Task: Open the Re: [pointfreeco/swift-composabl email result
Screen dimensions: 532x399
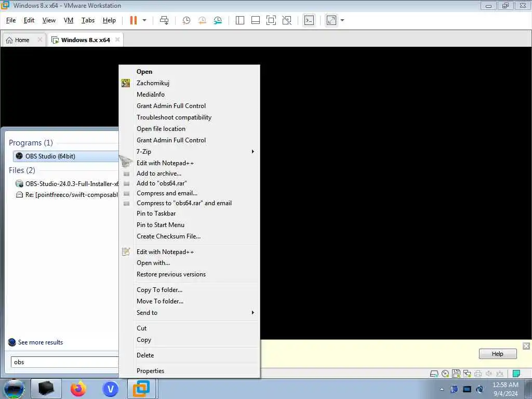Action: (x=67, y=195)
